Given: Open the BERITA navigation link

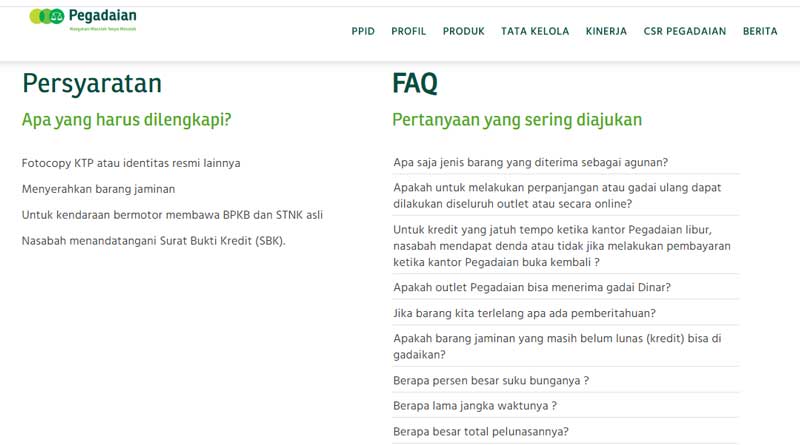Looking at the screenshot, I should [x=760, y=31].
